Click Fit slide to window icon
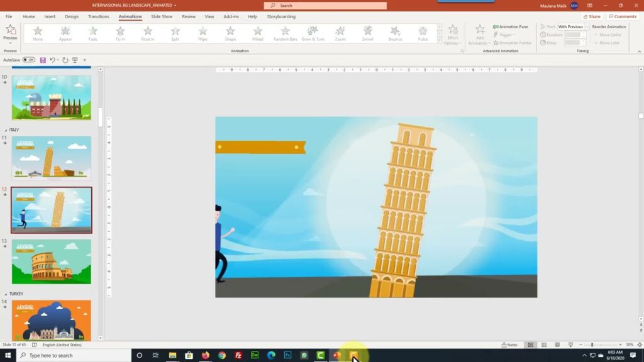 click(640, 345)
